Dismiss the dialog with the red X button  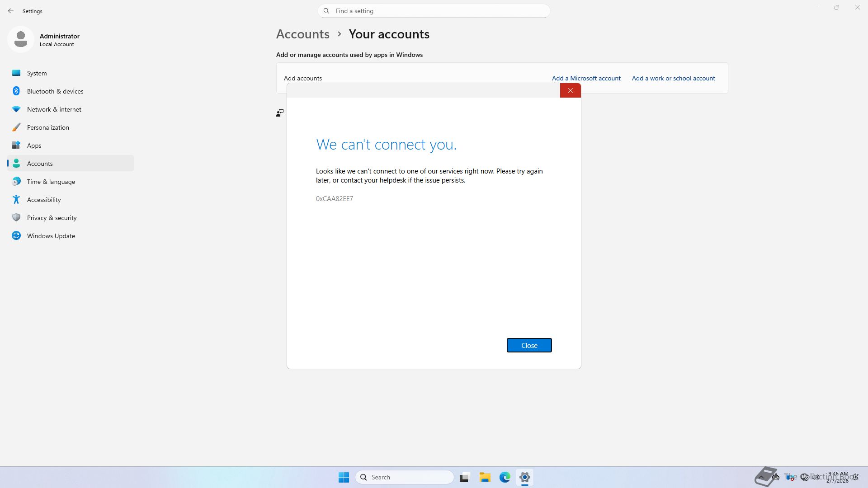[570, 90]
